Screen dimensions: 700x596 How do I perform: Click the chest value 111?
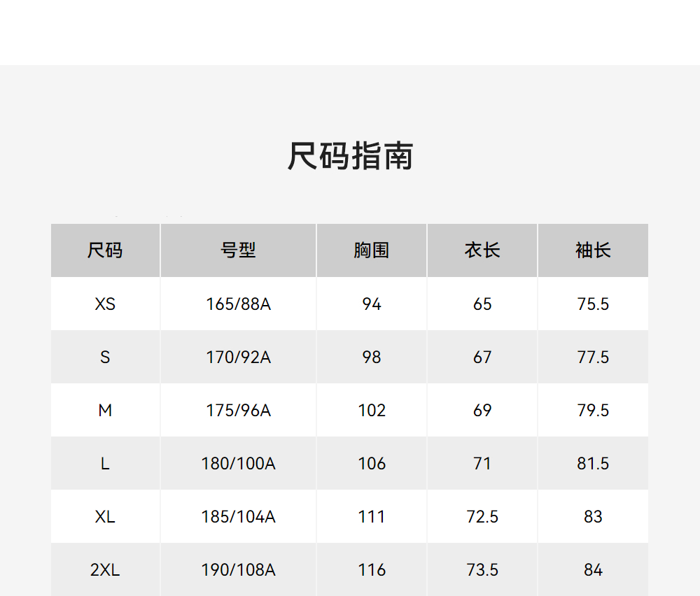(372, 516)
